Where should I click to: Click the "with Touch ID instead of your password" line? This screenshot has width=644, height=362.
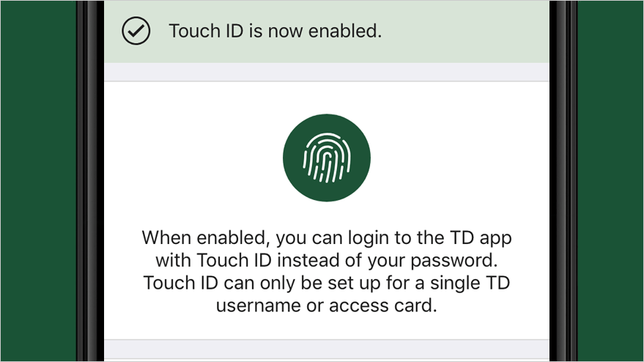(327, 261)
